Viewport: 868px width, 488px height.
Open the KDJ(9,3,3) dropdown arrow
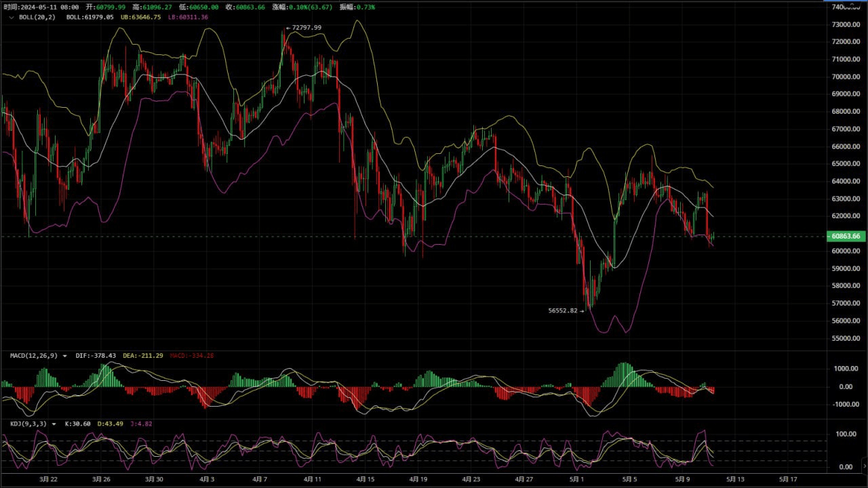coord(54,424)
